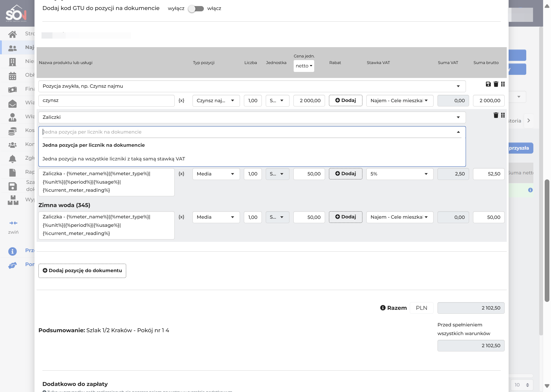Click the bell notifications icon in sidebar
Image resolution: width=551 pixels, height=392 pixels.
point(12,159)
